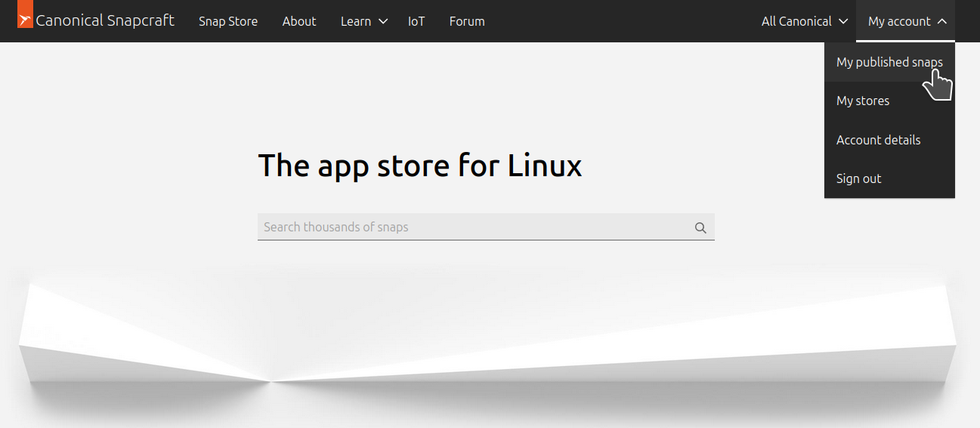
Task: Expand the Learn dropdown menu
Action: [x=363, y=21]
